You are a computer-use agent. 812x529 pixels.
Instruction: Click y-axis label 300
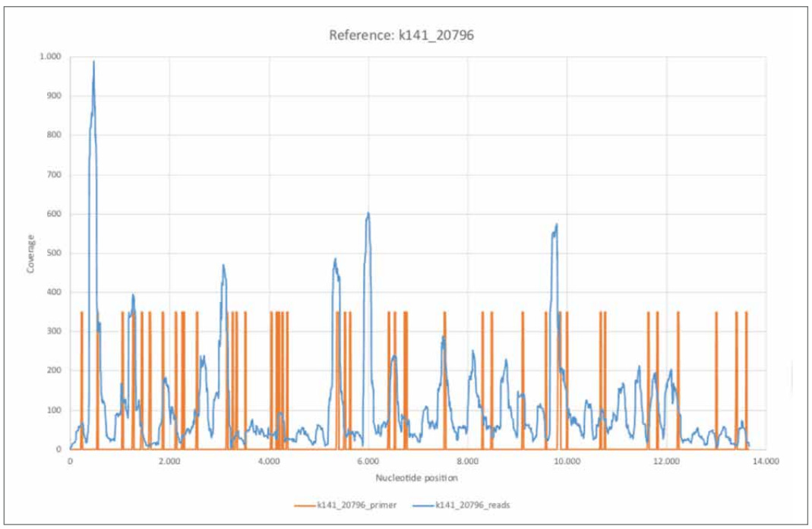pos(55,331)
